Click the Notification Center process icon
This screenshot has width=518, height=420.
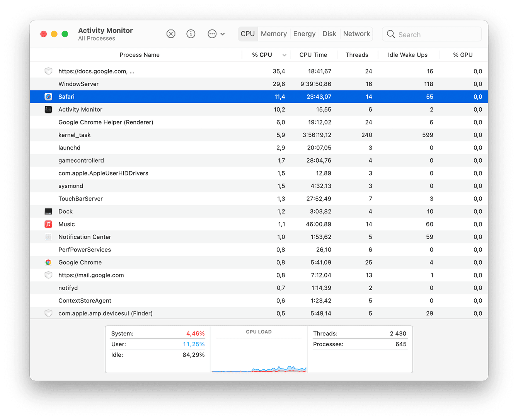[48, 237]
